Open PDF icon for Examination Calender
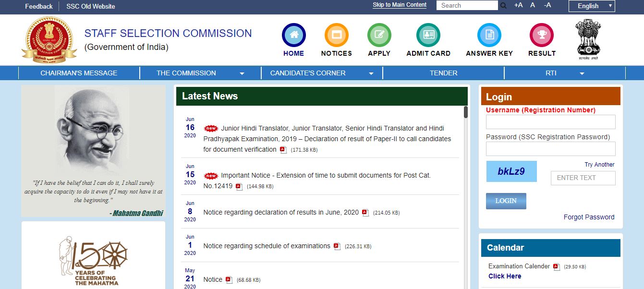 [556, 266]
